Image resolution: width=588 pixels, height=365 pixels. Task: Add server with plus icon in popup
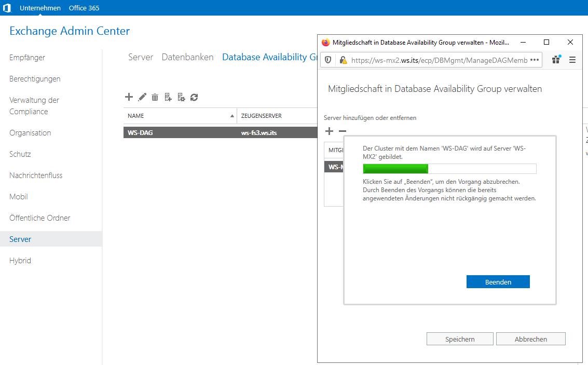click(x=329, y=131)
